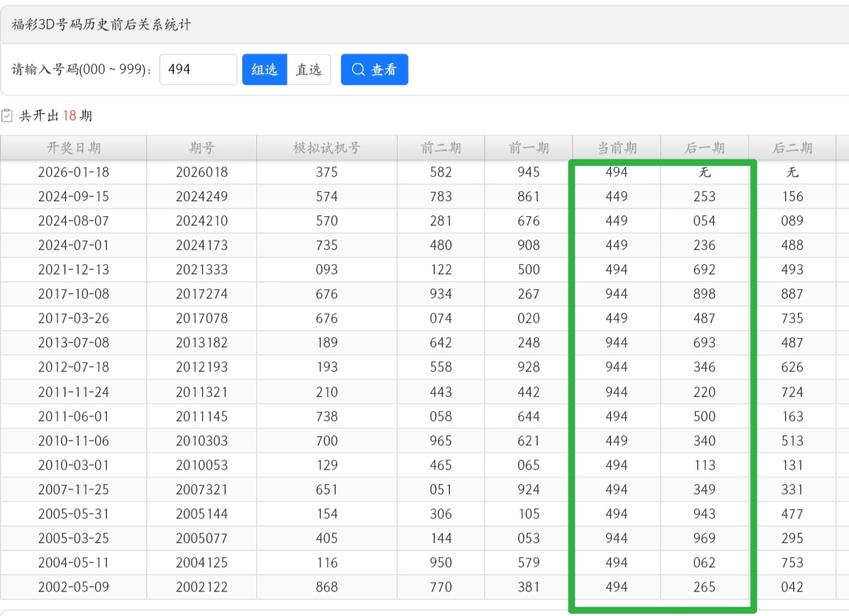Click 后一期 value 943 in row 2005144
Viewport: 849px width, 616px height.
click(704, 514)
